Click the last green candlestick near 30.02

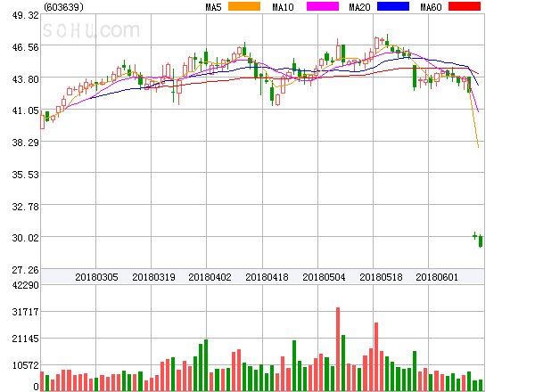click(x=481, y=241)
